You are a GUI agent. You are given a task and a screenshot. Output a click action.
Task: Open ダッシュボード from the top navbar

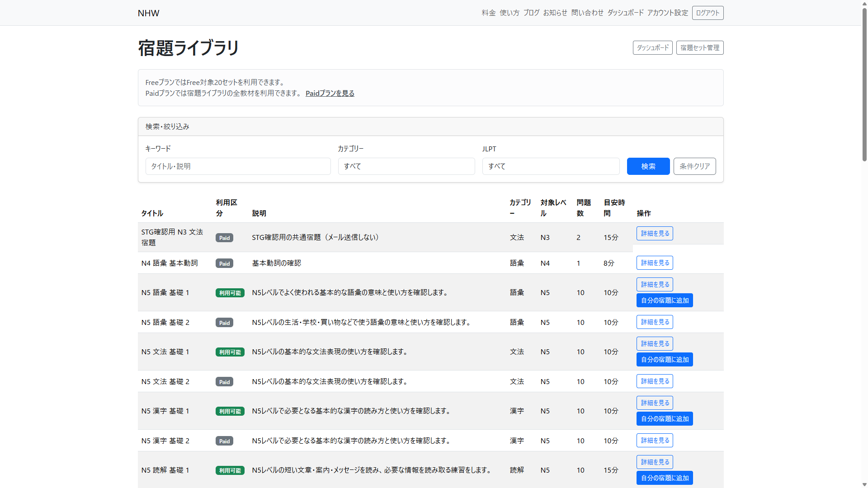tap(625, 13)
